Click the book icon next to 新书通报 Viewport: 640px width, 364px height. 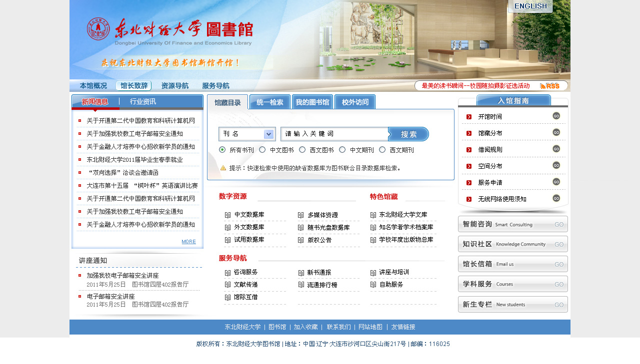(301, 273)
